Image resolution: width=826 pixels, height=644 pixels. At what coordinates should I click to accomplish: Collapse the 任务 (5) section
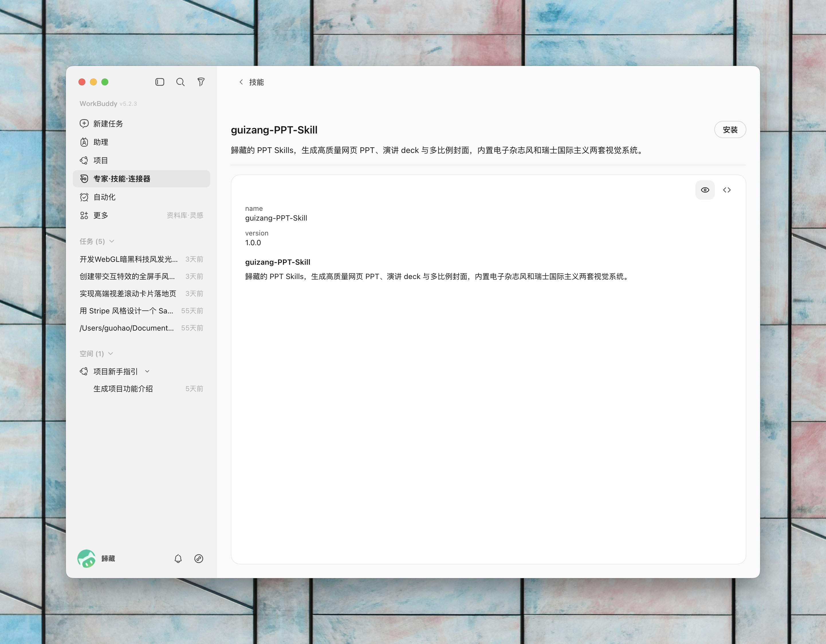[x=112, y=242]
